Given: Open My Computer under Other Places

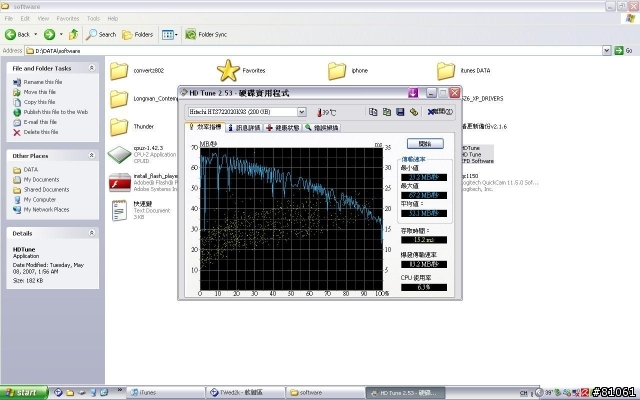Looking at the screenshot, I should (x=40, y=200).
